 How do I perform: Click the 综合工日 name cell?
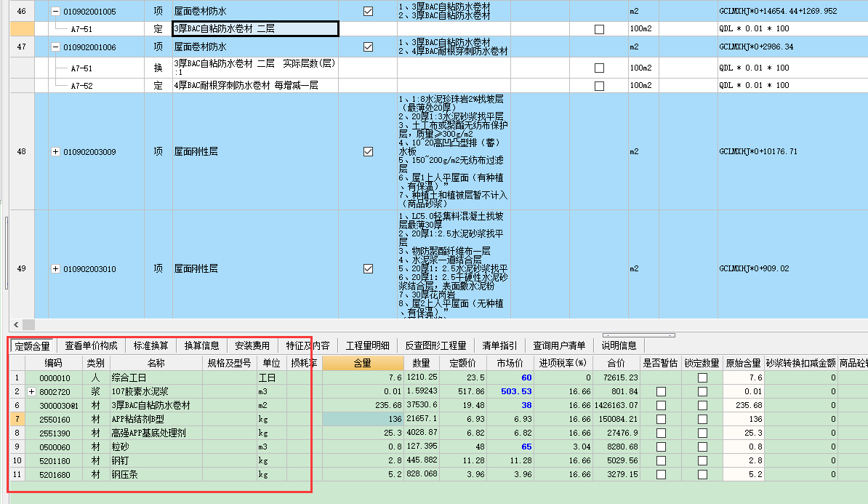click(x=156, y=377)
